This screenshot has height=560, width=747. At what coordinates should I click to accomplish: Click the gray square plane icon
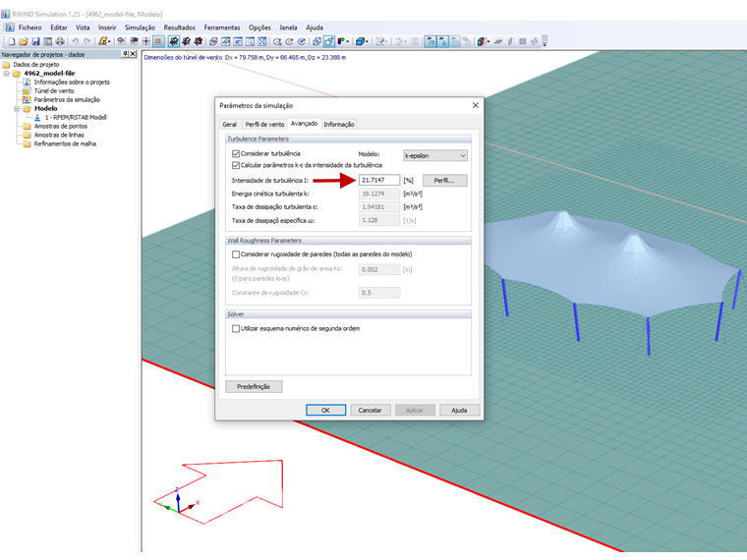(523, 42)
